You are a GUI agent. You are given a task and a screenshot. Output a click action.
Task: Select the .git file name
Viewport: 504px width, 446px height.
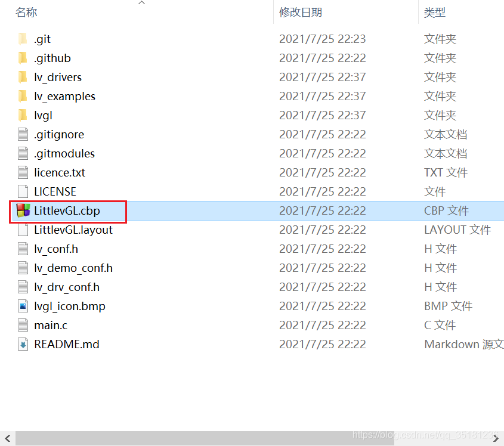[x=42, y=39]
